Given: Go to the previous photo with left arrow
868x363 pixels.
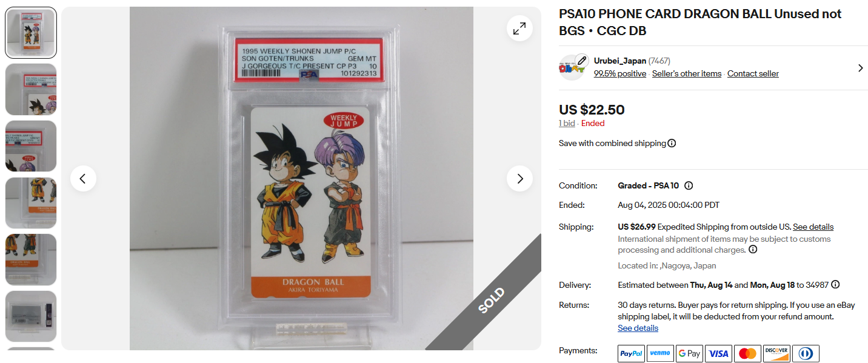Looking at the screenshot, I should tap(83, 178).
